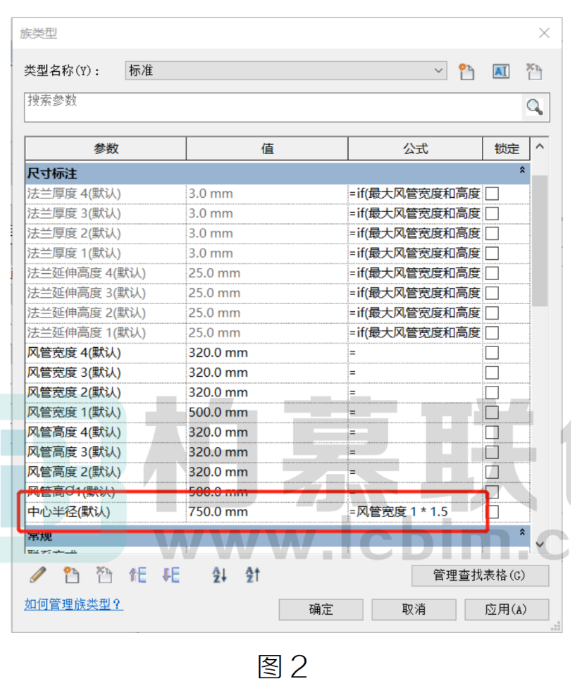Select the 风管高度 4(默认) parameter row

[277, 432]
